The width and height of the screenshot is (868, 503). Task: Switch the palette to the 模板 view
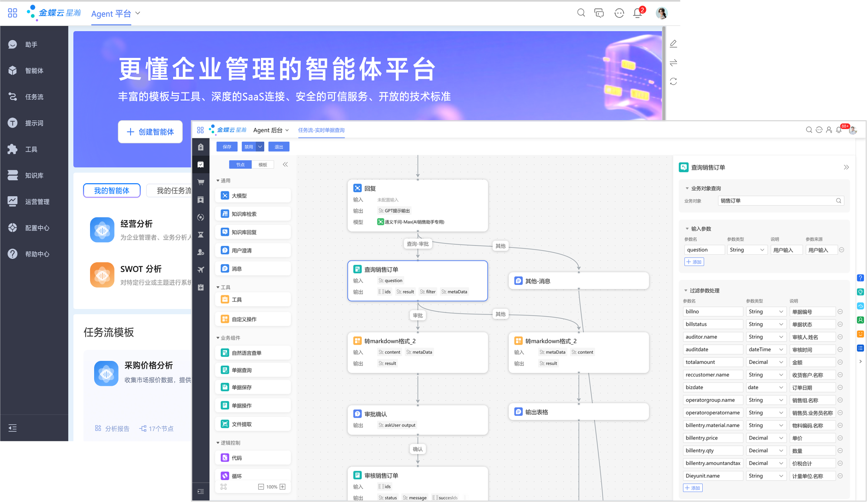pyautogui.click(x=263, y=165)
